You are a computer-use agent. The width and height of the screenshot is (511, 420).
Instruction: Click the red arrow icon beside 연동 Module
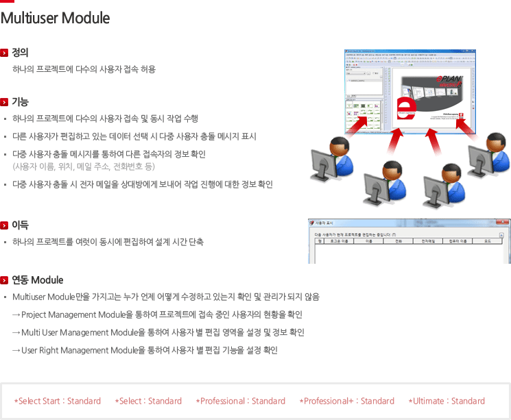pos(4,280)
